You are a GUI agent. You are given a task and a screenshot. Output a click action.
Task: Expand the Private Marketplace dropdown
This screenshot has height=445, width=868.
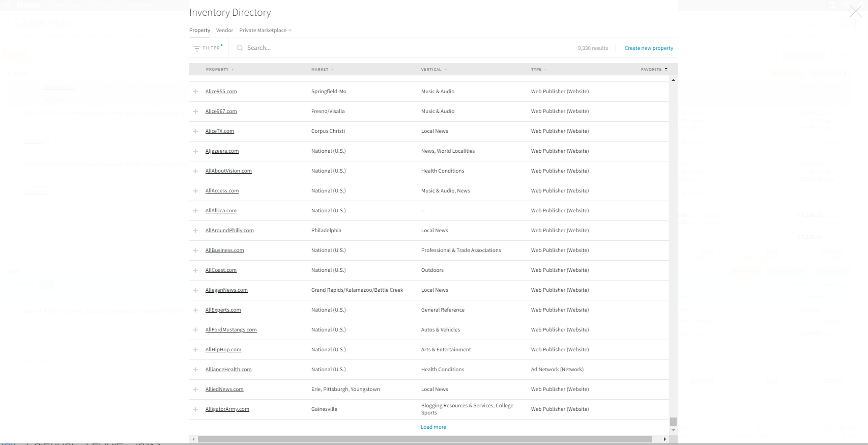[x=265, y=31]
